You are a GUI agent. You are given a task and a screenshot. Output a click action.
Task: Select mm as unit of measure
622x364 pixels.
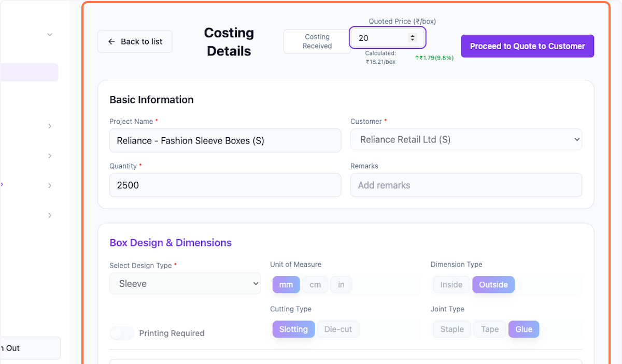point(286,284)
